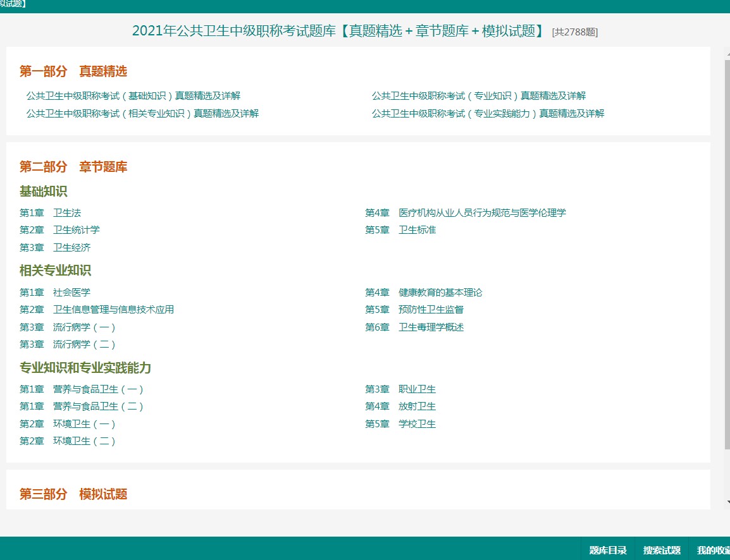The width and height of the screenshot is (730, 560).
Task: Open chapter 第5章 卫生标准
Action: (400, 230)
